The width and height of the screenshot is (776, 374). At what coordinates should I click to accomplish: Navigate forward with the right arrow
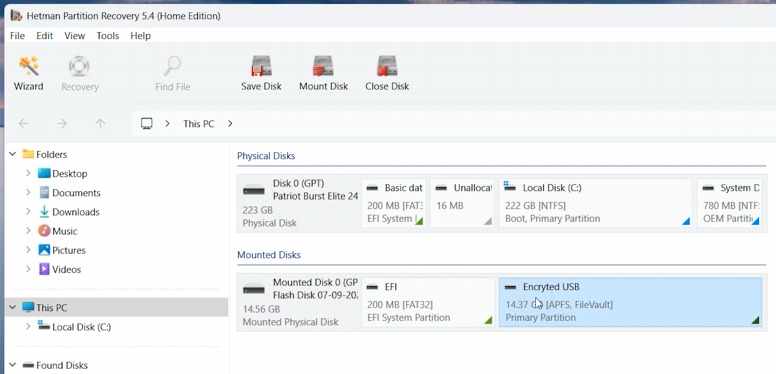coord(62,123)
